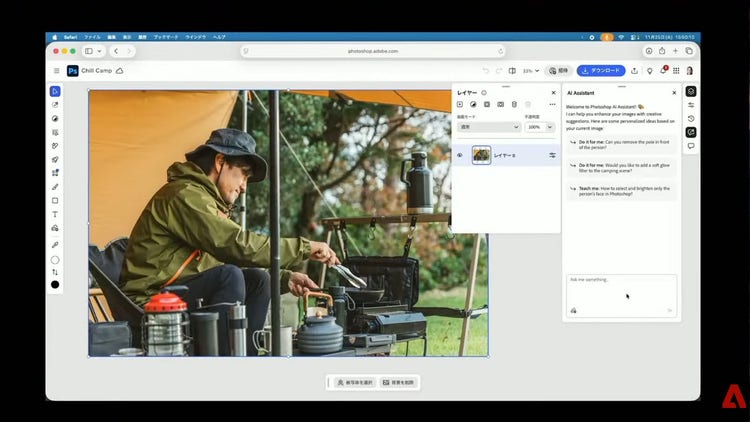Expand the zoom level dropdown at 33%
The height and width of the screenshot is (422, 750).
pos(531,71)
